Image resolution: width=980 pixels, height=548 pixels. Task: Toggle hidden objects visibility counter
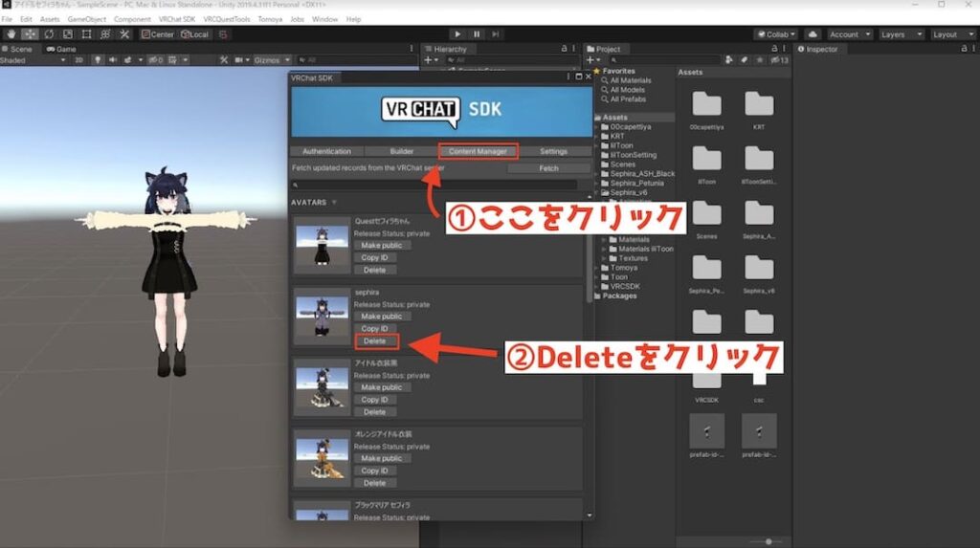click(156, 60)
